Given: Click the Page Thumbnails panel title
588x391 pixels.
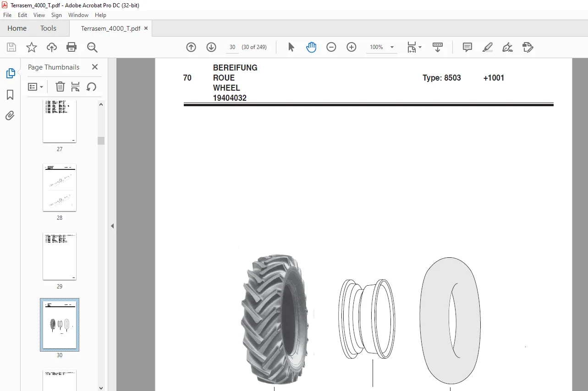Looking at the screenshot, I should pos(54,67).
